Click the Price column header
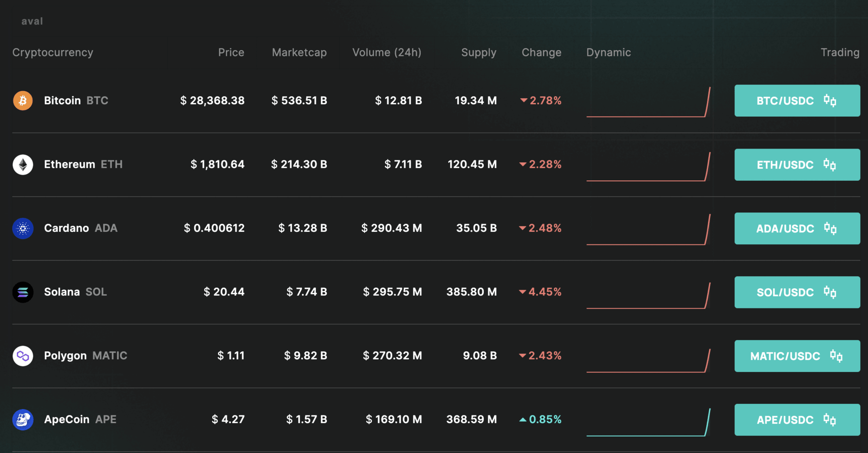Viewport: 868px width, 453px height. (231, 53)
